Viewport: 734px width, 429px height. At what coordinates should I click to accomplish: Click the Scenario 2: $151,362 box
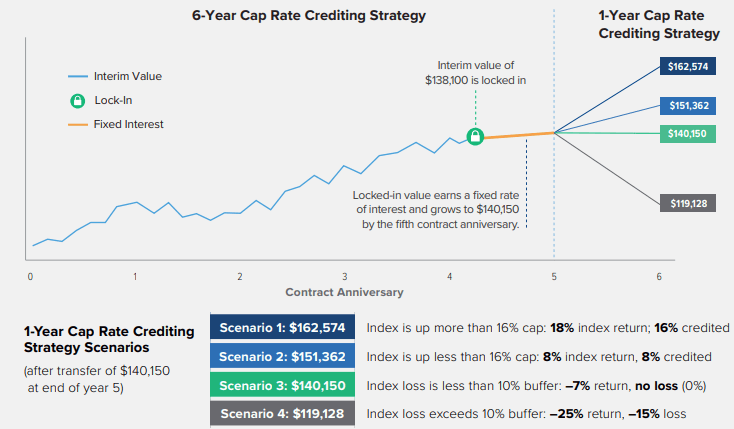pos(282,357)
